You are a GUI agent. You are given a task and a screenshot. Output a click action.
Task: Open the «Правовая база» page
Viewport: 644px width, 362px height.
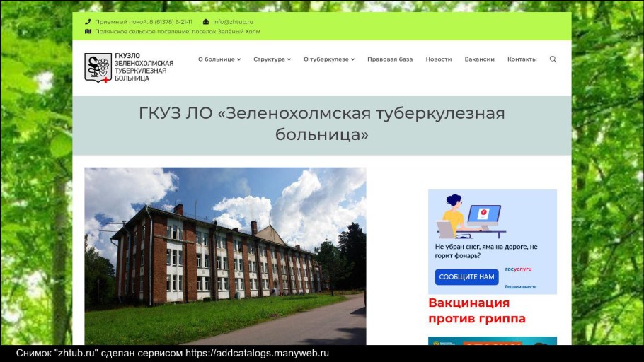(390, 59)
